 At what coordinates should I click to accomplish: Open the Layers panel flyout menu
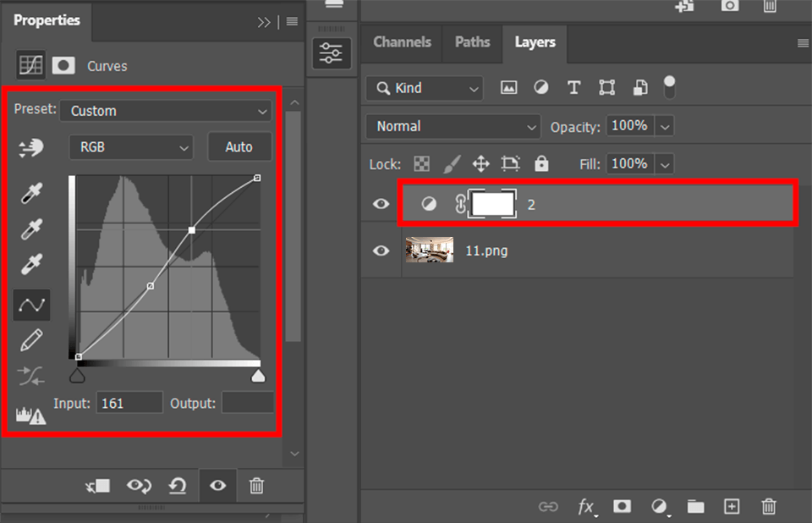coord(804,43)
